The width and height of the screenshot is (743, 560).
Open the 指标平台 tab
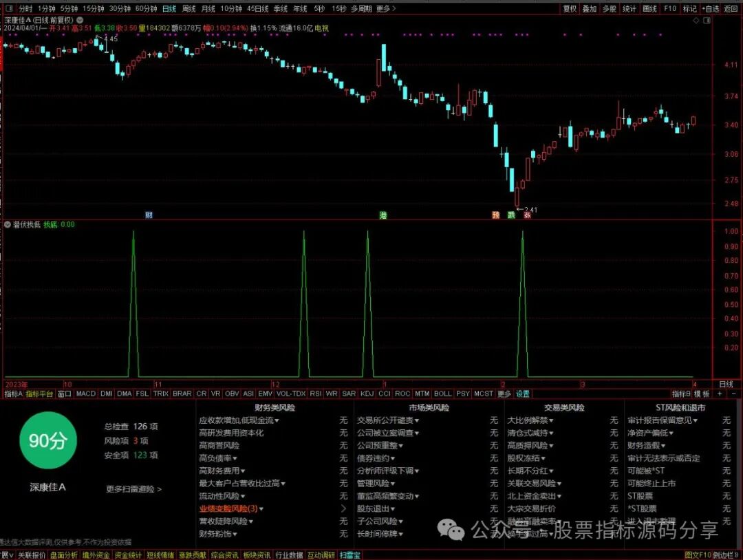(39, 394)
